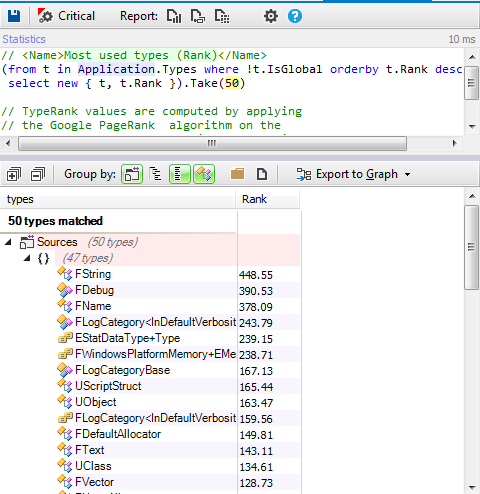Expand all result nodes with plus icon
The width and height of the screenshot is (480, 494).
14,174
